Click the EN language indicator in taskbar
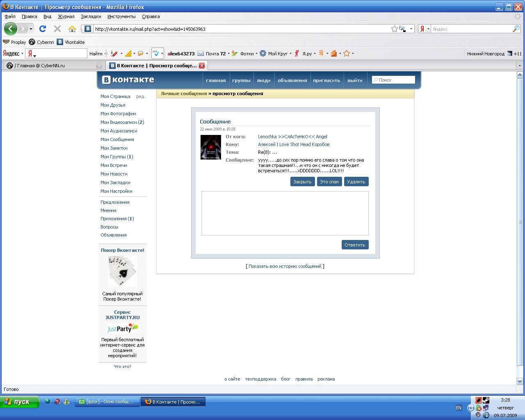The height and width of the screenshot is (420, 525). [459, 408]
